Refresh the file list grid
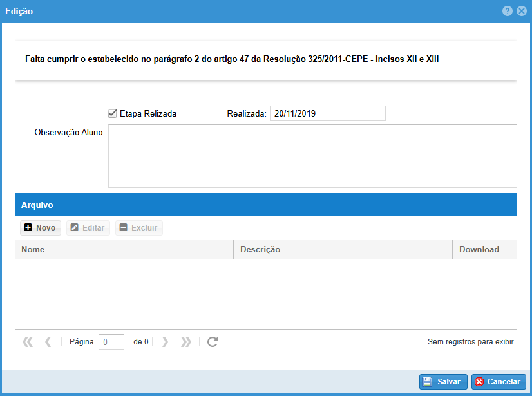532x396 pixels. (x=213, y=342)
